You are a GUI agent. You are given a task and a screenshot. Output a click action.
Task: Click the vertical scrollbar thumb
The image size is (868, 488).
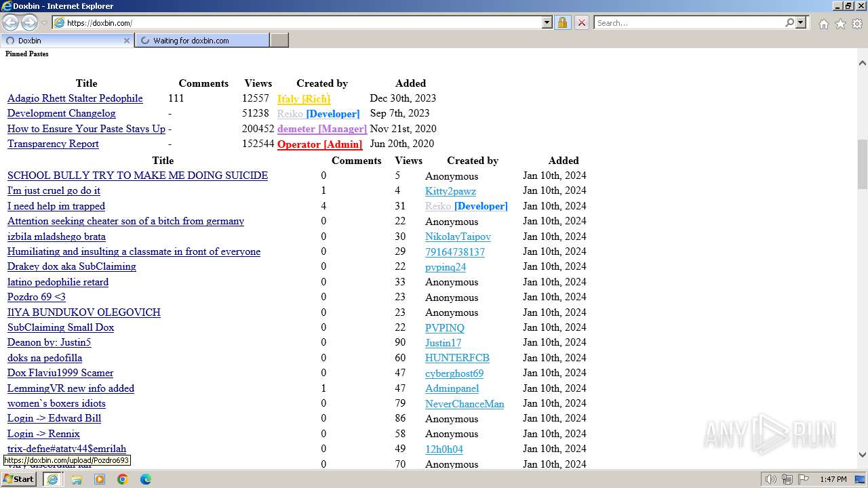(x=863, y=165)
